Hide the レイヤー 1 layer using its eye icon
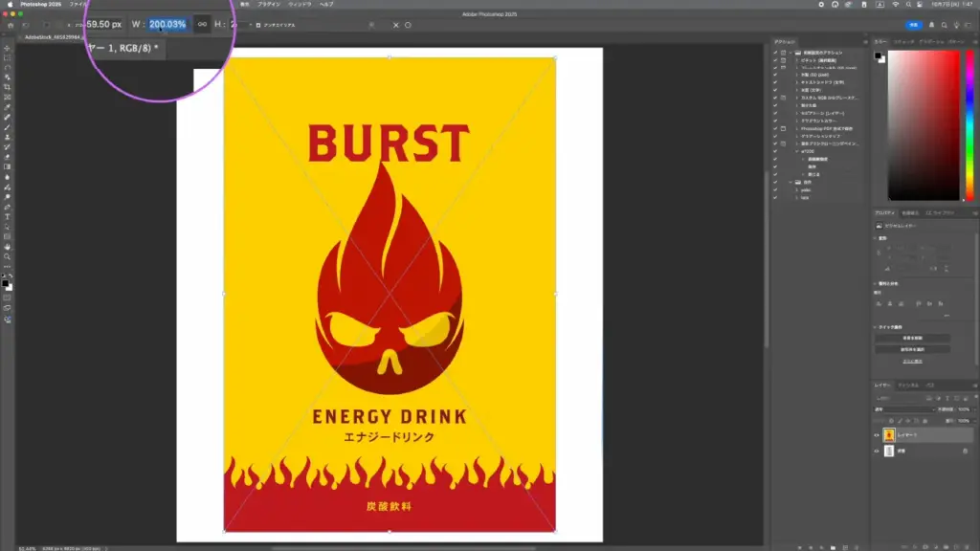The width and height of the screenshot is (980, 551). [x=877, y=435]
